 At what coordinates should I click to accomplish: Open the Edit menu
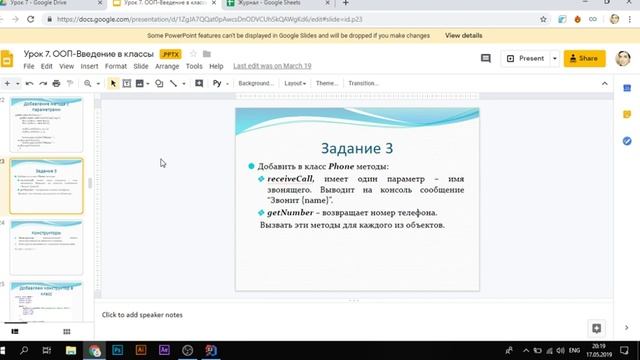coord(47,66)
